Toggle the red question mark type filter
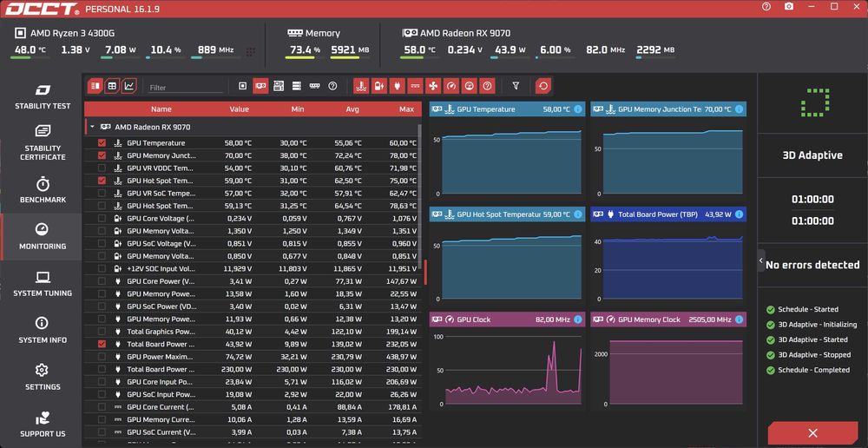Viewport: 868px width, 448px height. tap(487, 86)
